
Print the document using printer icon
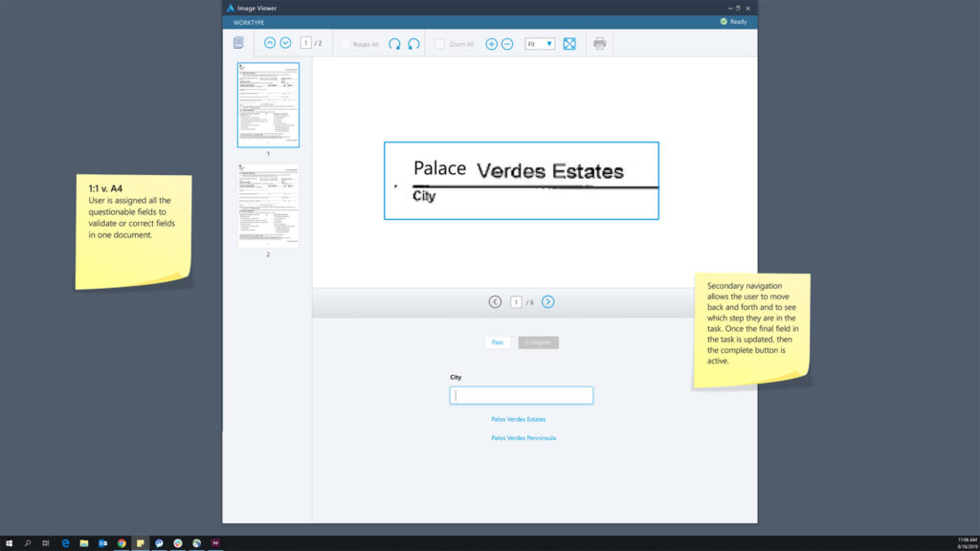pos(599,44)
